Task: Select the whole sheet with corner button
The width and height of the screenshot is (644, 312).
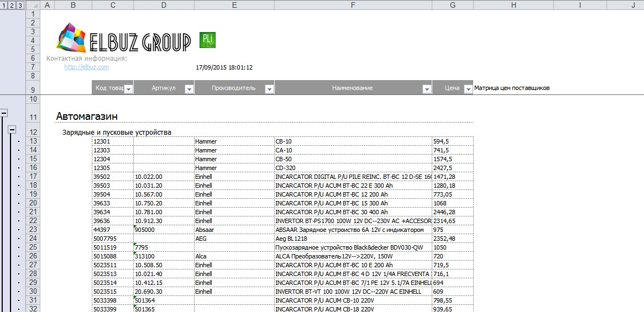Action: (33, 5)
